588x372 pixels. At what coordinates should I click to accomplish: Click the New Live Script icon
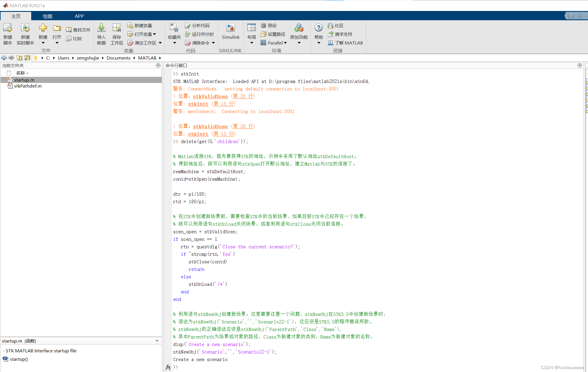25,28
